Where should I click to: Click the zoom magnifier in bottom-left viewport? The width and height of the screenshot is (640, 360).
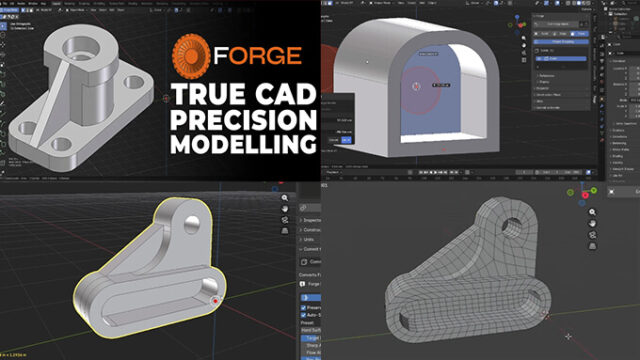pos(285,198)
